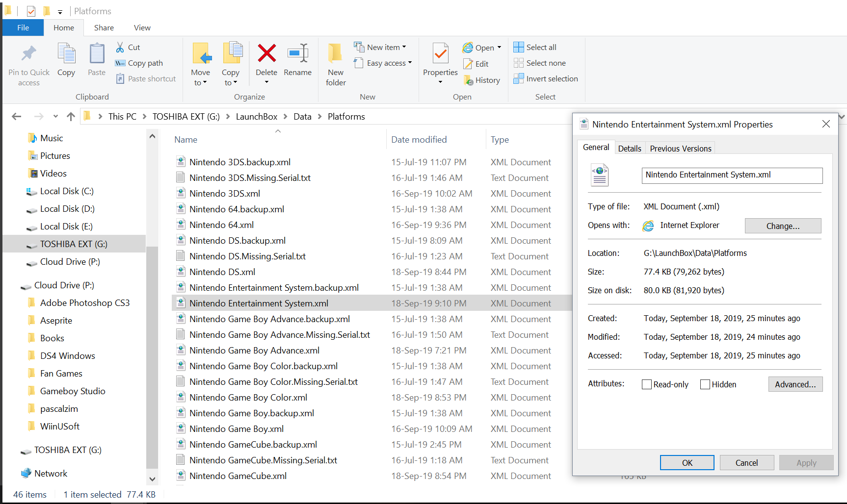The height and width of the screenshot is (504, 847).
Task: Click Invert selection
Action: tap(546, 79)
